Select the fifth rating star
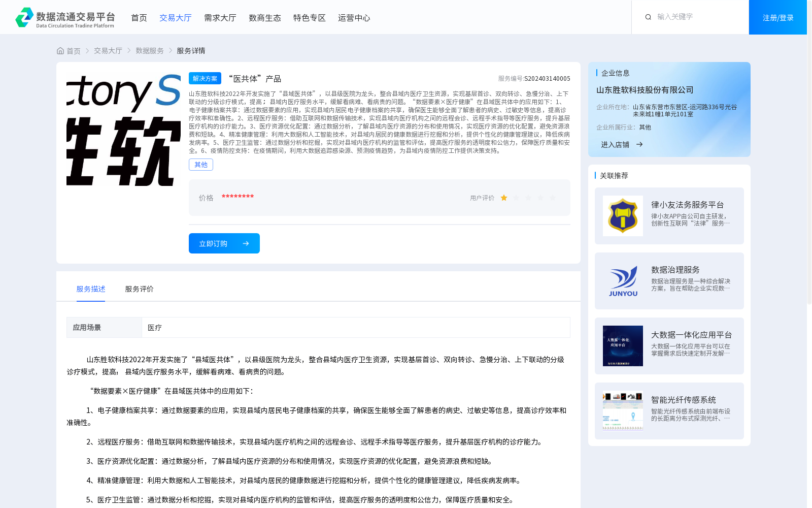 pos(553,198)
